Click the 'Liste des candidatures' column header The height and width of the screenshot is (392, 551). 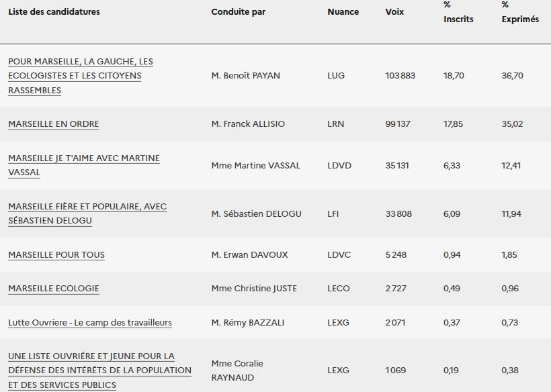click(x=54, y=12)
